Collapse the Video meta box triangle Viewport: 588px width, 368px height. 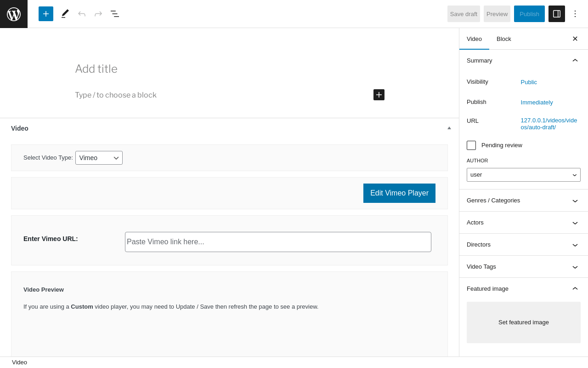coord(449,128)
